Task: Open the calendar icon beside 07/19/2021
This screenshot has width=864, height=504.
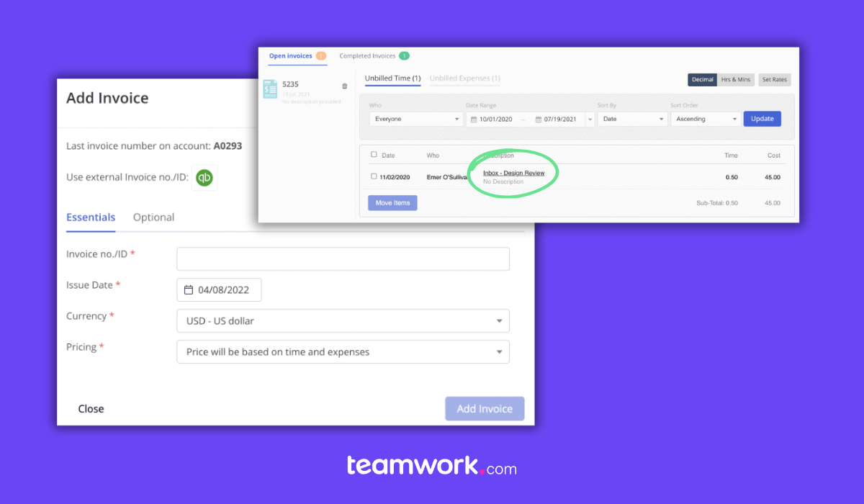Action: click(x=540, y=119)
